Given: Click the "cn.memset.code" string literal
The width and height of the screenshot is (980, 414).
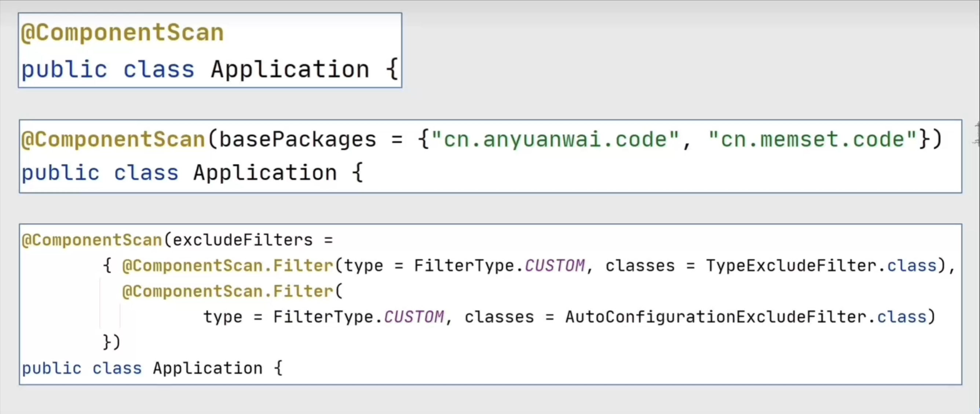Looking at the screenshot, I should point(813,139).
